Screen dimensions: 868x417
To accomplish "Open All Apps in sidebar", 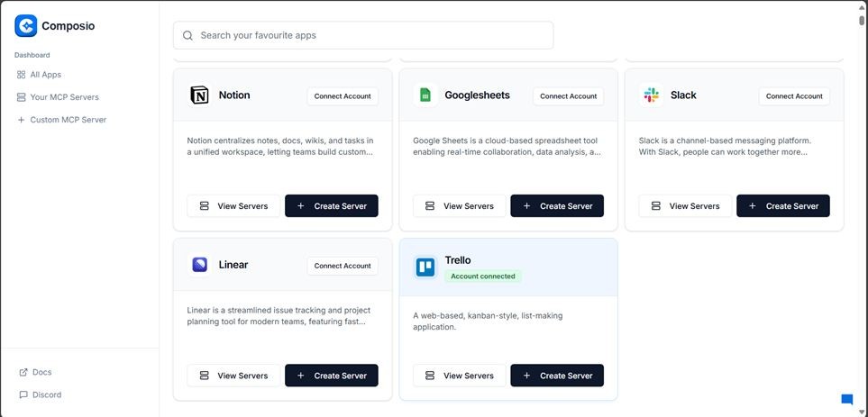I will click(x=45, y=75).
